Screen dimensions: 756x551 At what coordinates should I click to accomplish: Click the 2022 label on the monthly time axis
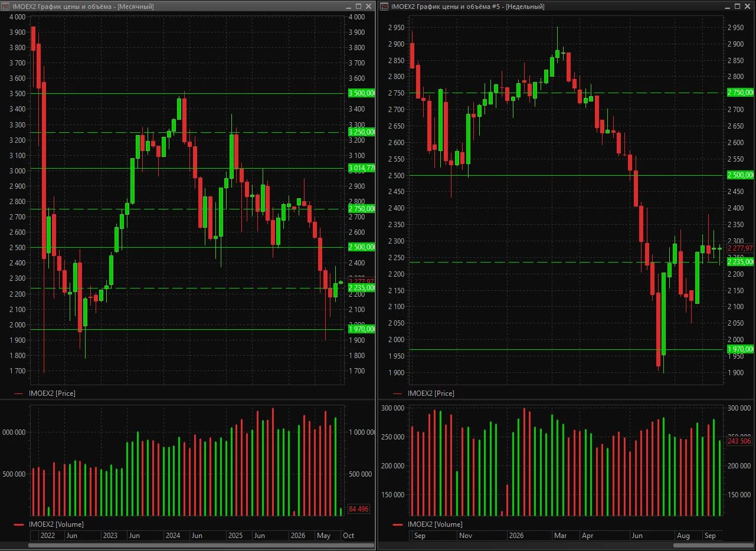(x=47, y=536)
